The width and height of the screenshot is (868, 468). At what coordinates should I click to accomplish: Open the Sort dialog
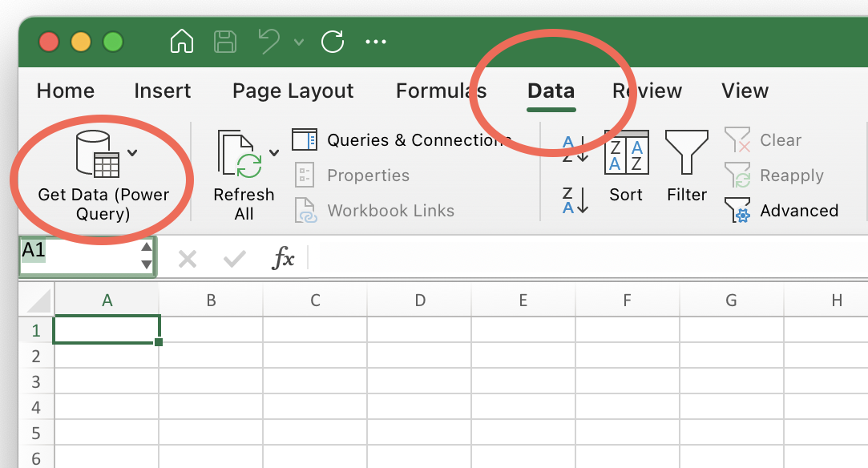click(x=626, y=164)
